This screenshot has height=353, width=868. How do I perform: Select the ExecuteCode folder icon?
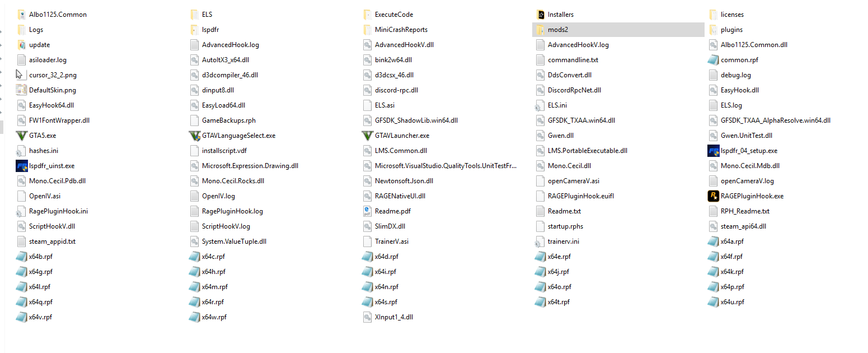point(367,15)
